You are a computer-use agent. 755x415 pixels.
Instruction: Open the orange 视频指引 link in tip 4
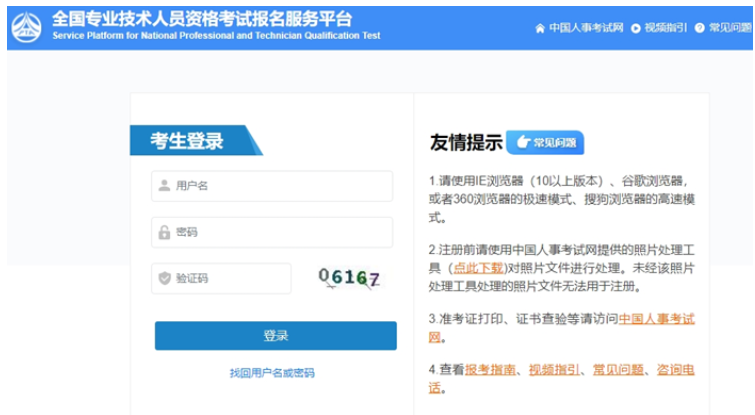(555, 369)
